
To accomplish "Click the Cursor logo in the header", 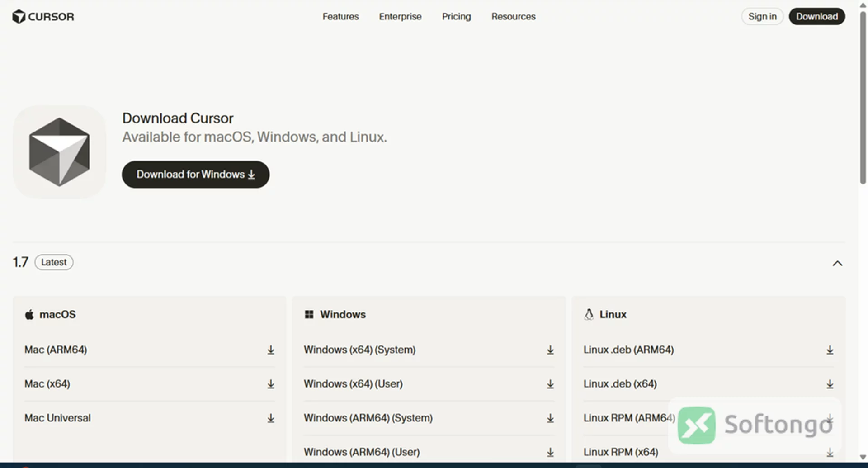I will pos(43,17).
